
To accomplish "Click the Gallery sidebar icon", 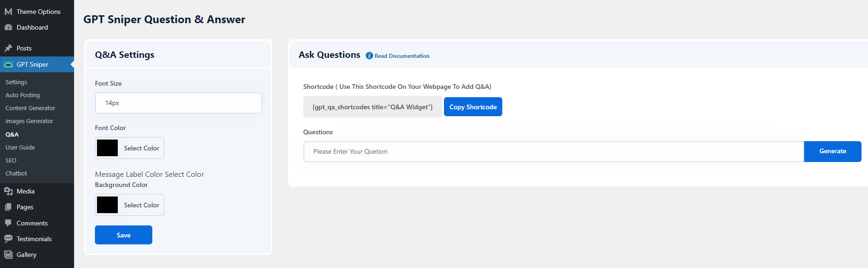I will pyautogui.click(x=8, y=255).
